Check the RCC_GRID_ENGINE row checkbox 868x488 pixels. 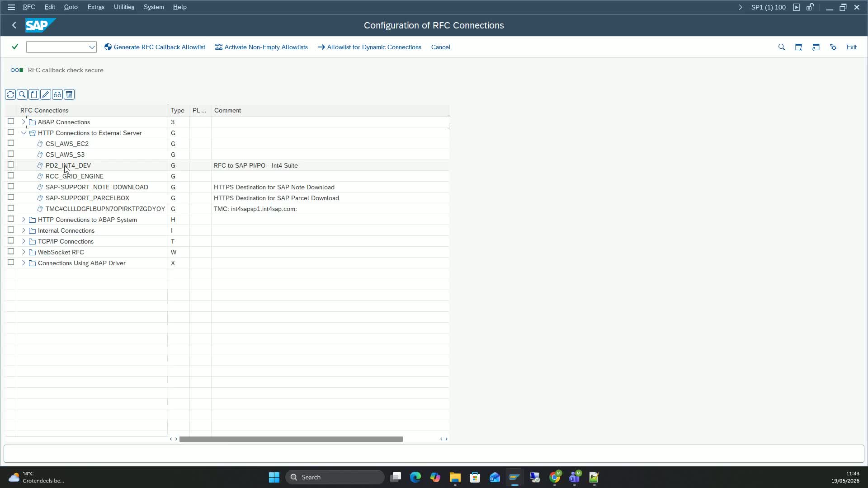point(11,176)
